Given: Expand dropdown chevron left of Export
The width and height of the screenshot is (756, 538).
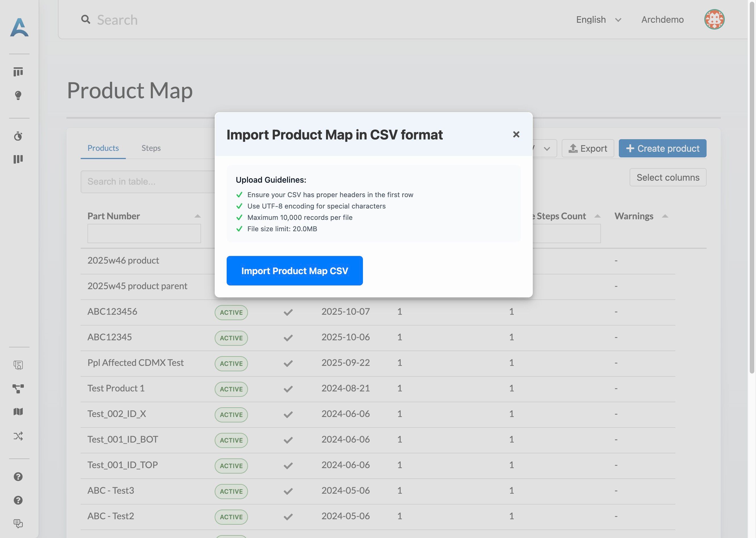Looking at the screenshot, I should (547, 149).
